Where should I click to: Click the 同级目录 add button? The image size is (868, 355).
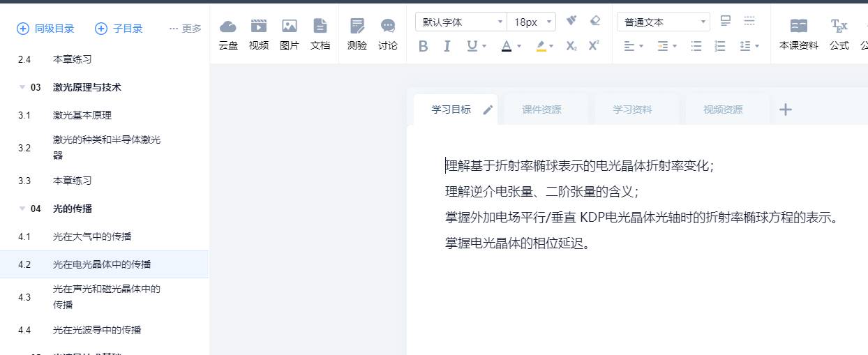click(x=45, y=29)
